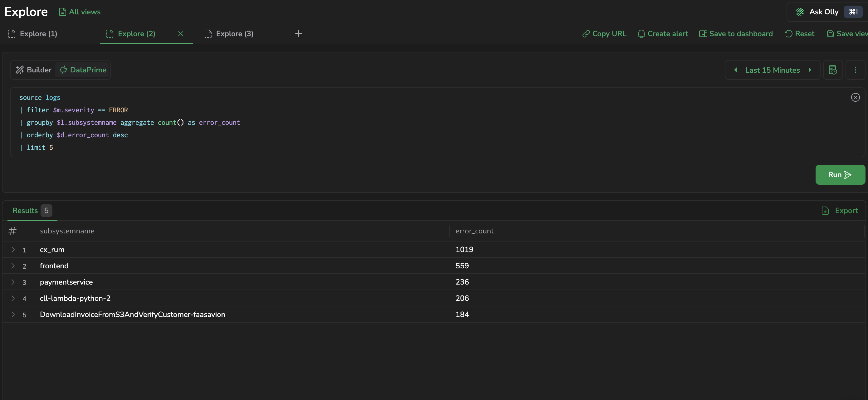
Task: Expand the DownloadInvoiceFromS3AndVerifyCustomer-faasavion row
Action: point(13,314)
